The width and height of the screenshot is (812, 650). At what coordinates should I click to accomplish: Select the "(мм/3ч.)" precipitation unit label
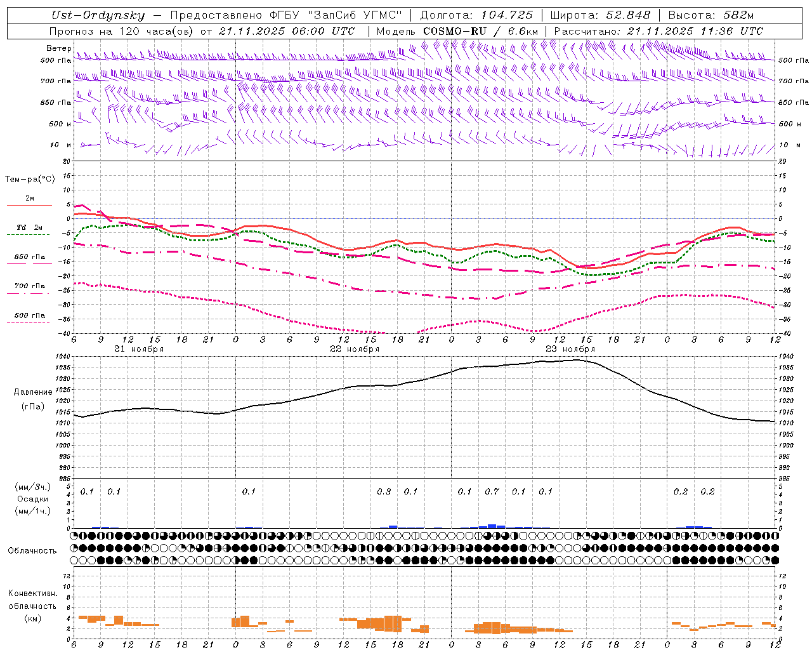tap(33, 487)
